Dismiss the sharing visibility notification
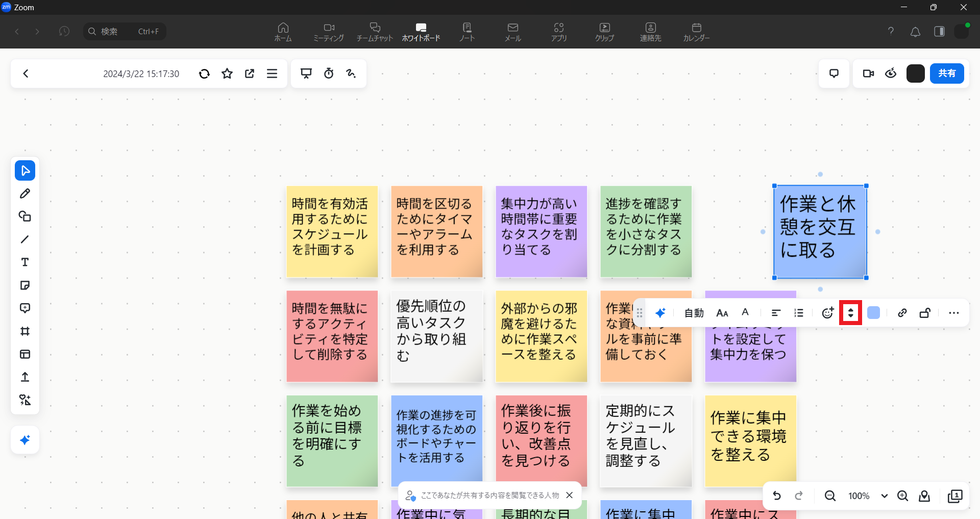The height and width of the screenshot is (519, 980). pyautogui.click(x=570, y=495)
